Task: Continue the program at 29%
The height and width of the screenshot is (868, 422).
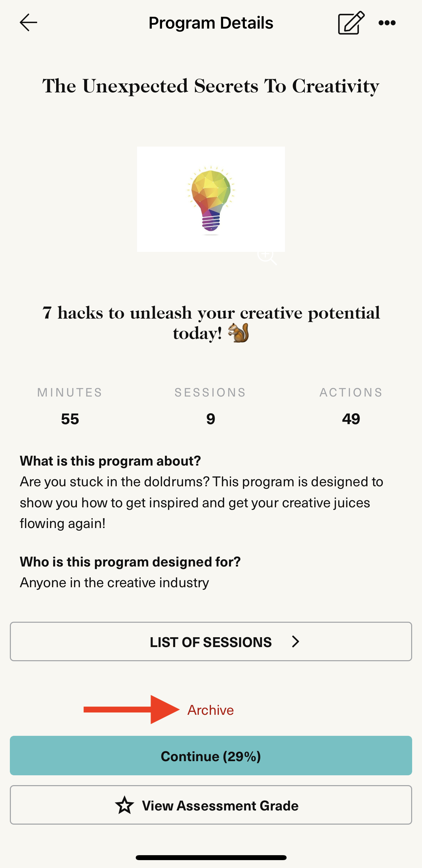Action: (x=211, y=756)
